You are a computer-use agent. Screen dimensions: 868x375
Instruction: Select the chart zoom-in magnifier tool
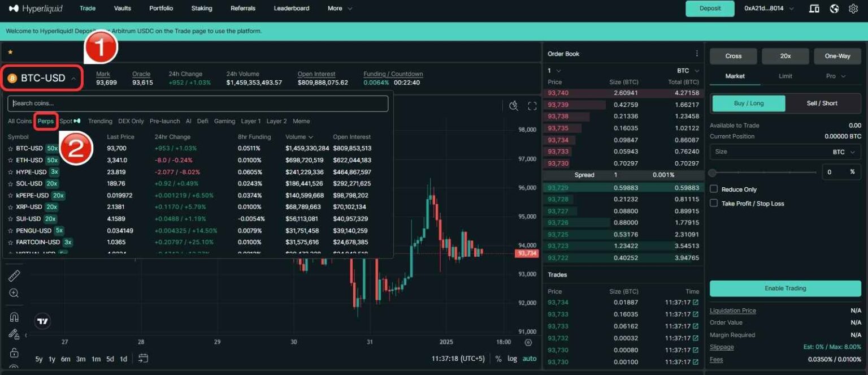coord(14,292)
